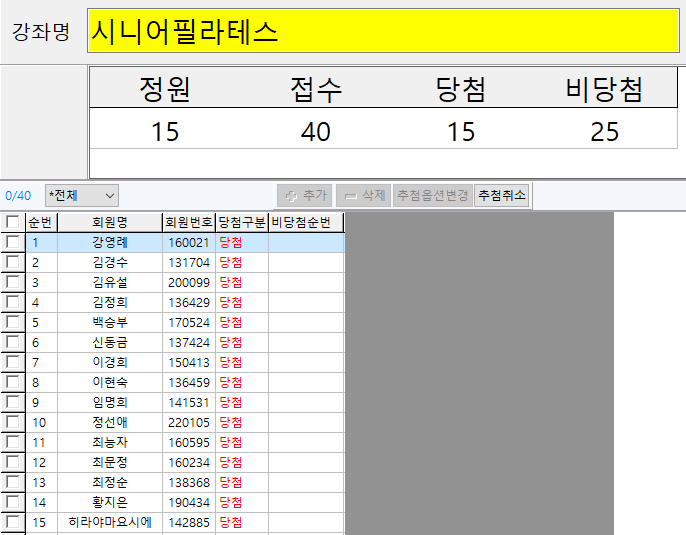686x535 pixels.
Task: Check the box for row 백승부
Action: (13, 322)
